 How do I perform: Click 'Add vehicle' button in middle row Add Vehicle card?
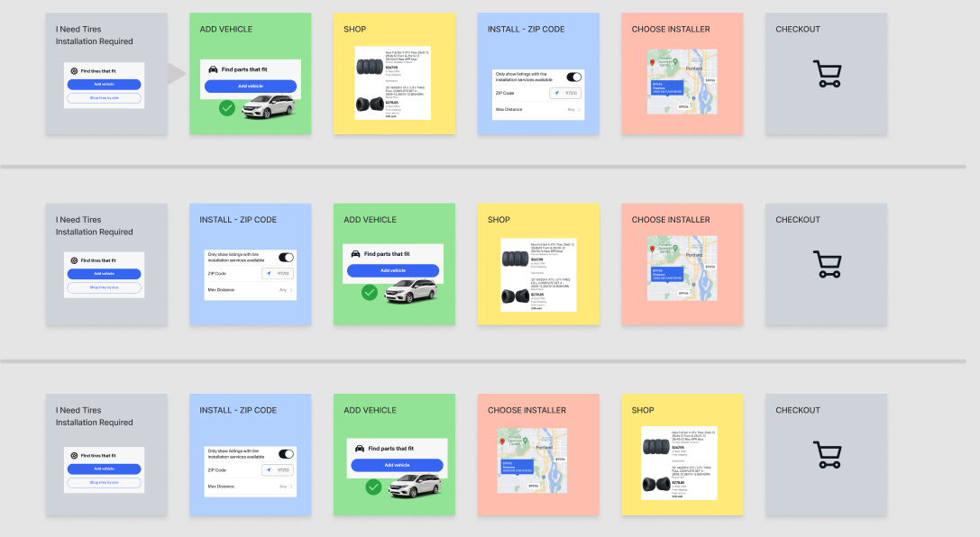[393, 270]
